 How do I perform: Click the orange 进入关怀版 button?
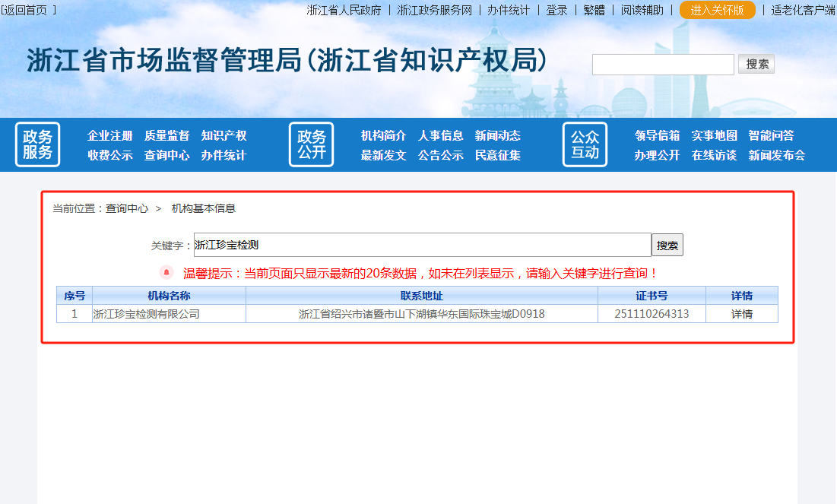click(717, 10)
